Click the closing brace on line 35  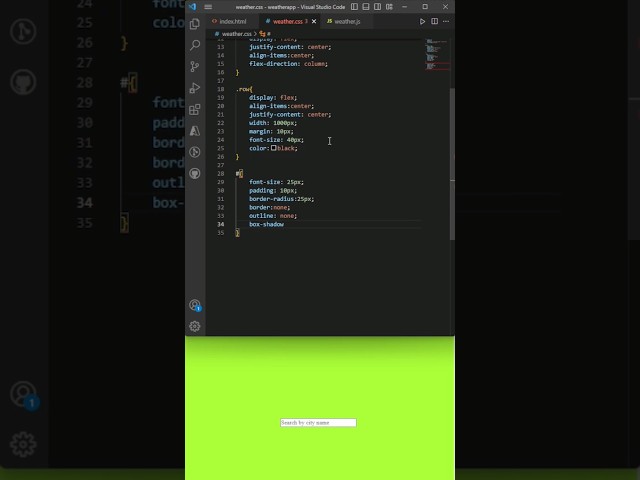238,233
